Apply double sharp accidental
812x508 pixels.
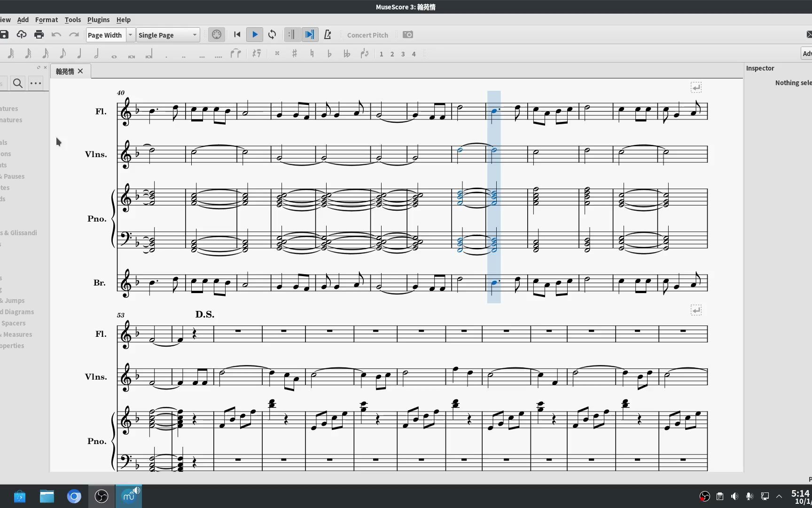pos(277,54)
